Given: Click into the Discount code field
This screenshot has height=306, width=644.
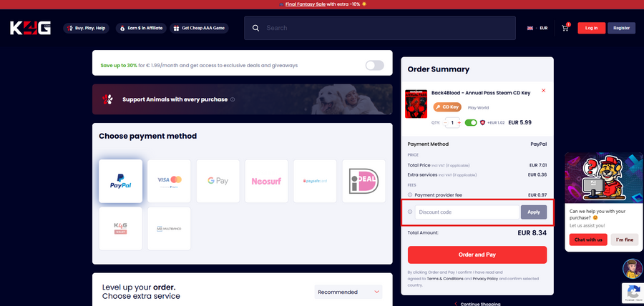Looking at the screenshot, I should click(x=467, y=212).
